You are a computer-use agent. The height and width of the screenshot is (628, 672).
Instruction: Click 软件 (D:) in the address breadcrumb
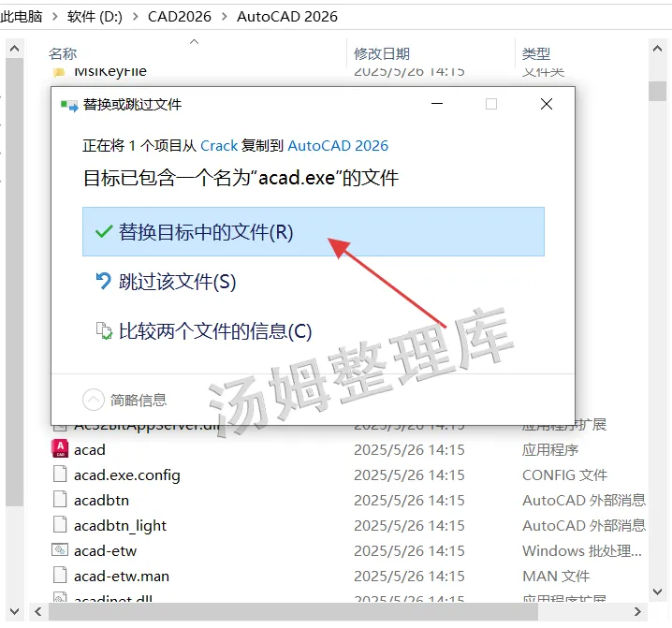(95, 16)
